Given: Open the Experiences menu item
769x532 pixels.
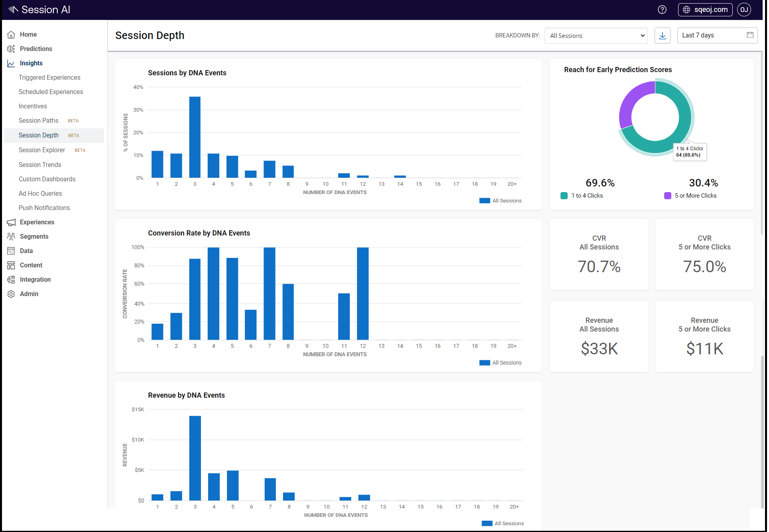Looking at the screenshot, I should [x=37, y=222].
